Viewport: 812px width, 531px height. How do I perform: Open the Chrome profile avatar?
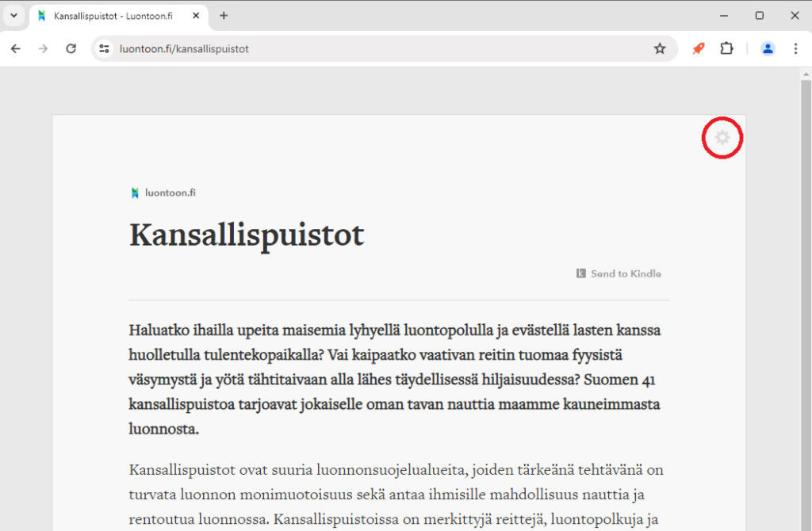click(x=768, y=49)
